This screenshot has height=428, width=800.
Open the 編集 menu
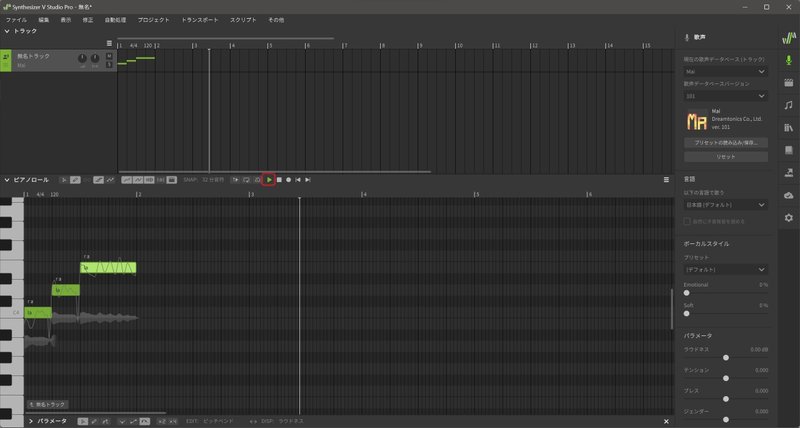point(44,20)
